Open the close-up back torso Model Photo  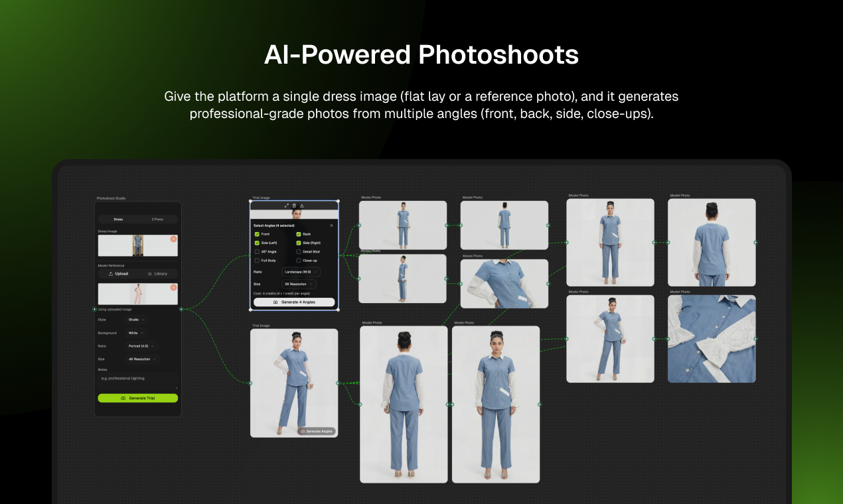712,242
